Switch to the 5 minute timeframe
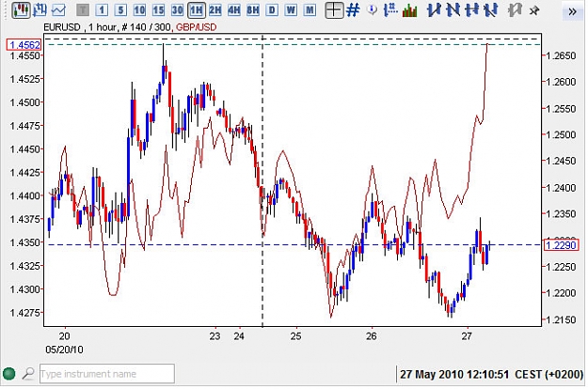Screen dimensions: 588x389 point(120,10)
